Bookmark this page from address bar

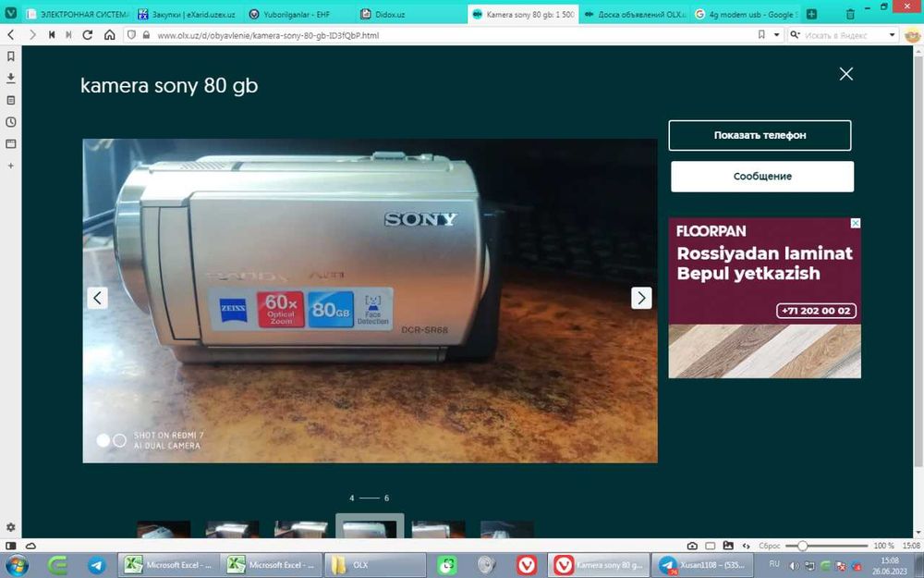click(x=761, y=35)
